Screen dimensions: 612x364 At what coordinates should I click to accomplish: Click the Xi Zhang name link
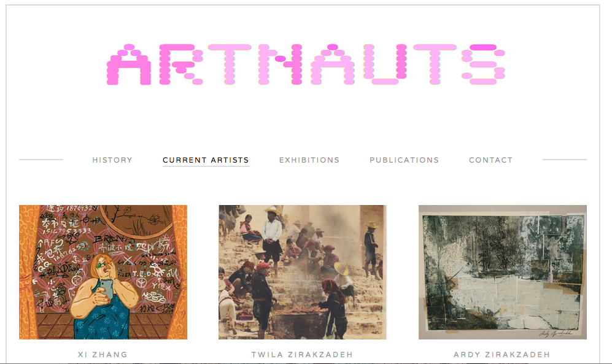(103, 355)
